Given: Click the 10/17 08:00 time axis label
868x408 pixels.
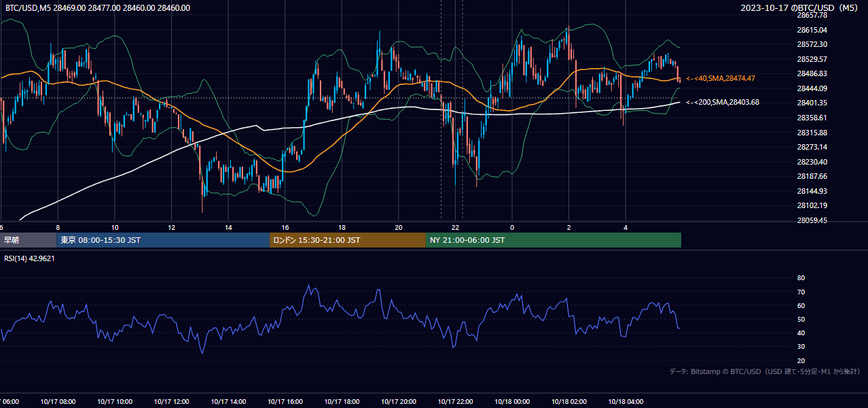Looking at the screenshot, I should click(x=58, y=402).
